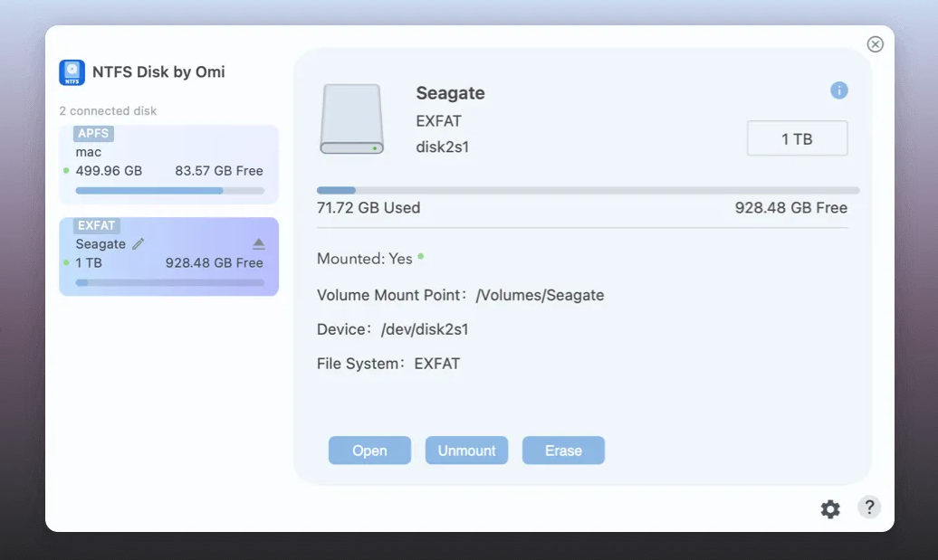Viewport: 938px width, 560px height.
Task: Click the pencil rename icon next to Seagate
Action: 139,244
